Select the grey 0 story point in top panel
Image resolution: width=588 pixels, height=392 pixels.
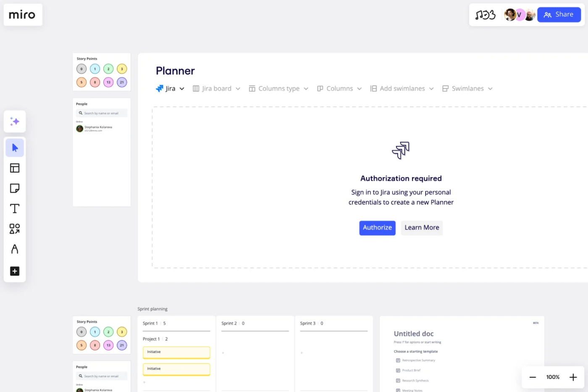click(81, 69)
